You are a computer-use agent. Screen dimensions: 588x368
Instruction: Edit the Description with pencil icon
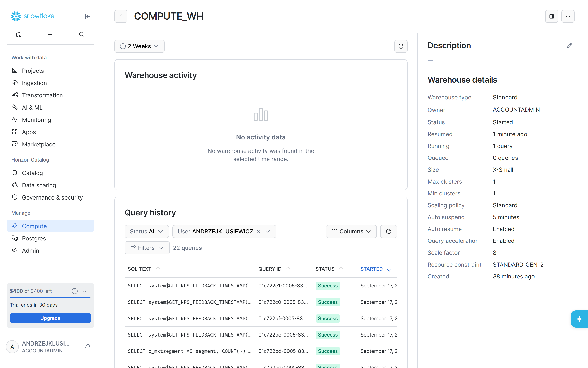[570, 46]
